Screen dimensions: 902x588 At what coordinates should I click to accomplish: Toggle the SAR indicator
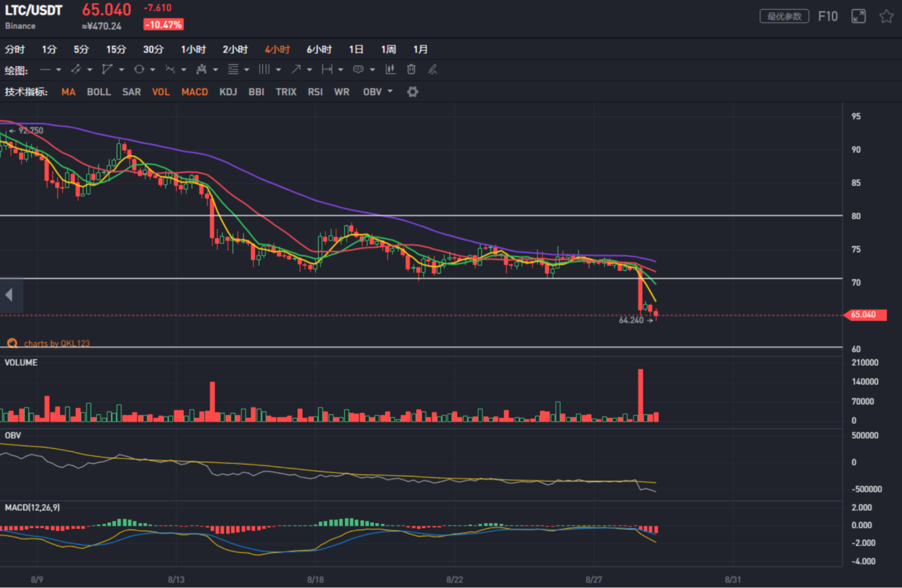pos(132,92)
